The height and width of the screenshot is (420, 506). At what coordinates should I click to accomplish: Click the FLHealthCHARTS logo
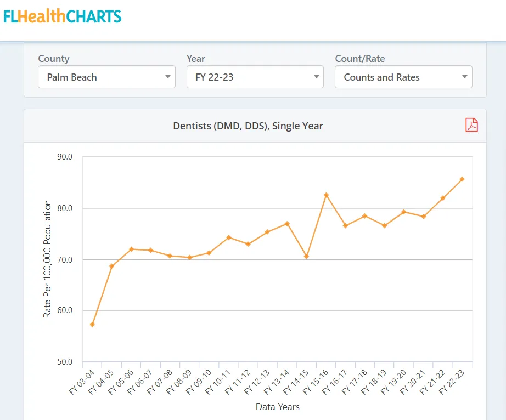click(62, 16)
